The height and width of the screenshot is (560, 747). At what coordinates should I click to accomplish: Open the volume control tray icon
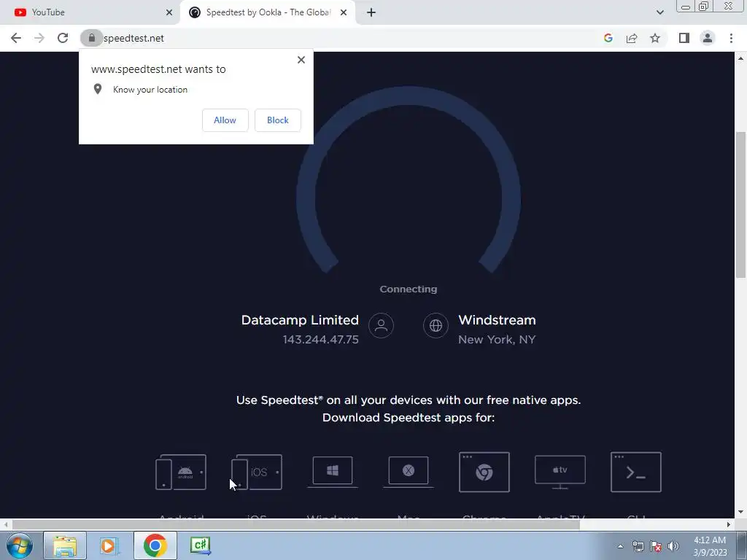pyautogui.click(x=673, y=546)
